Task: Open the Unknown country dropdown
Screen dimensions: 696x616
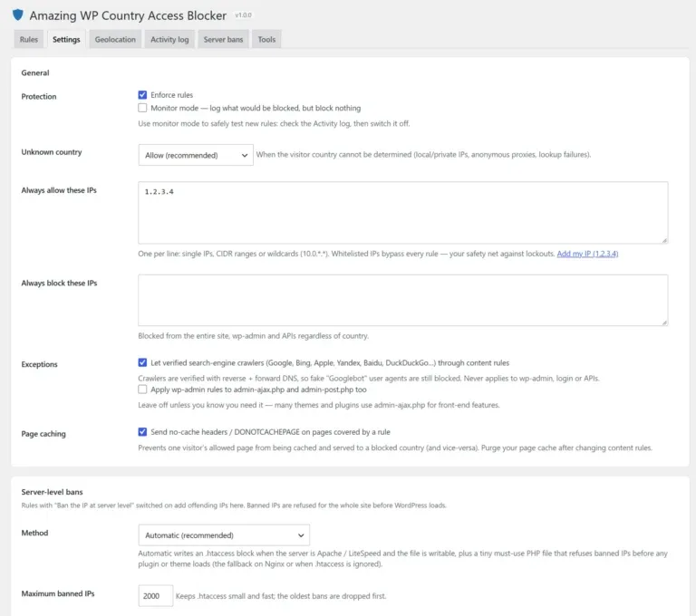Action: click(196, 155)
